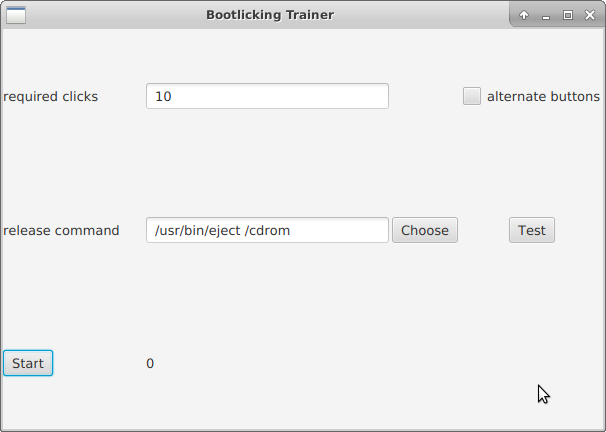The height and width of the screenshot is (432, 606).
Task: Click the shade (up arrow) window button
Action: [x=523, y=15]
